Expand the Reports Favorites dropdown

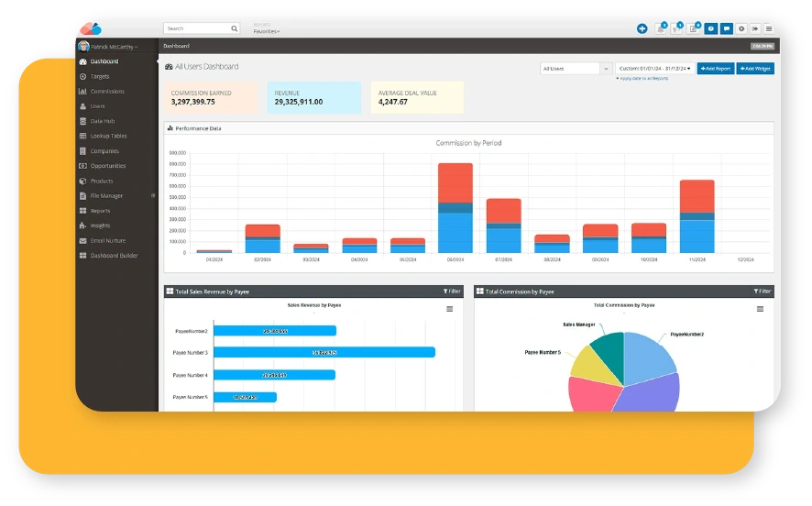[x=267, y=31]
